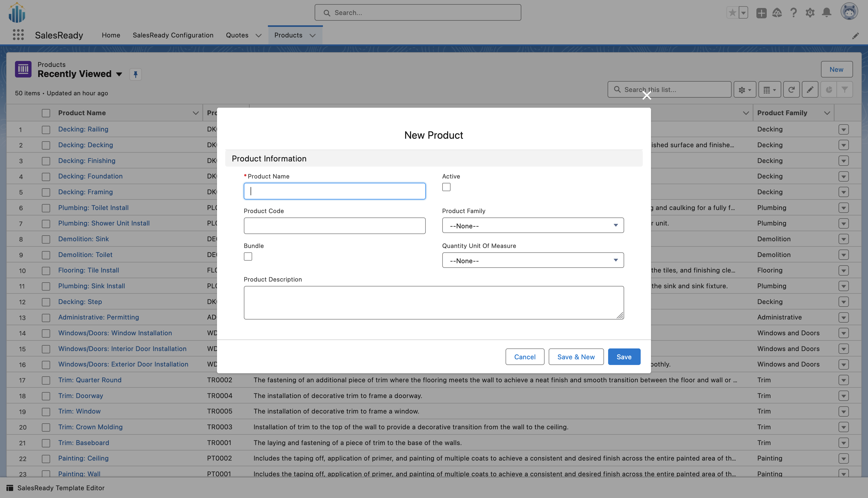Close the New Product dialog with X

[x=646, y=95]
